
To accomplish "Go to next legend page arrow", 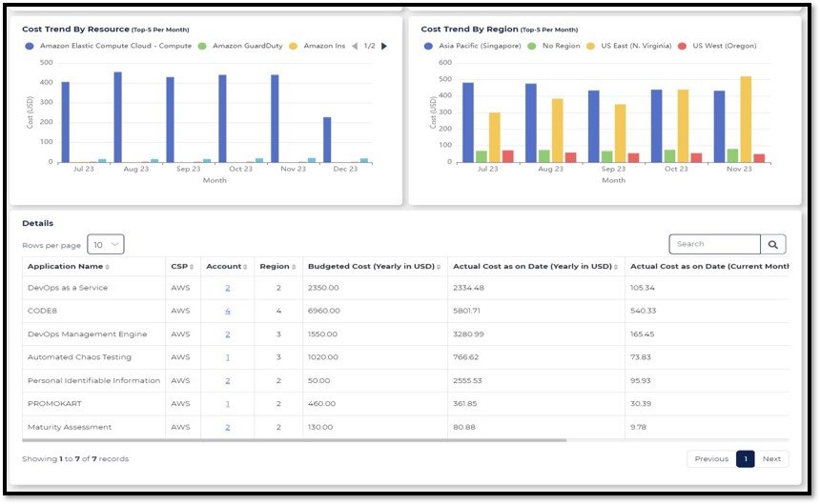I will 384,46.
